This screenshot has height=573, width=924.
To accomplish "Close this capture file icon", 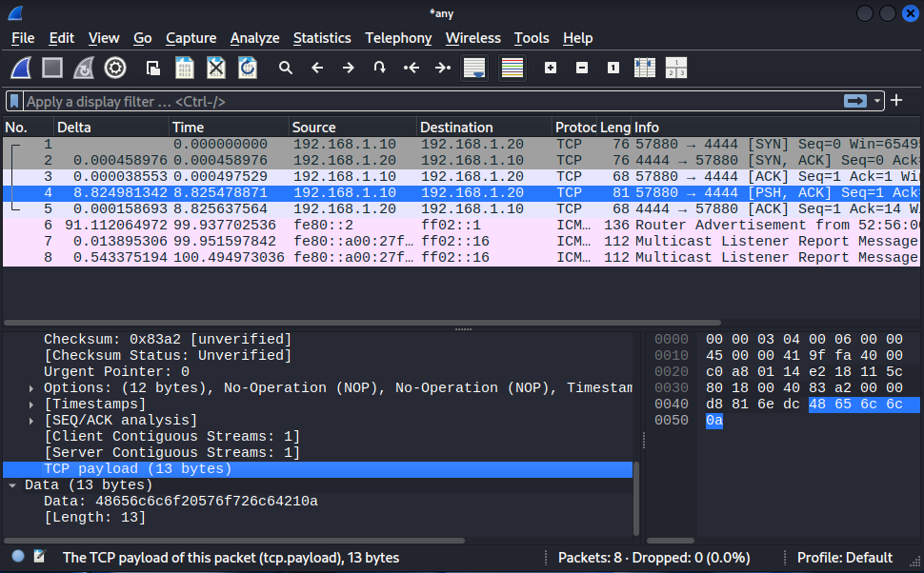I will [216, 68].
